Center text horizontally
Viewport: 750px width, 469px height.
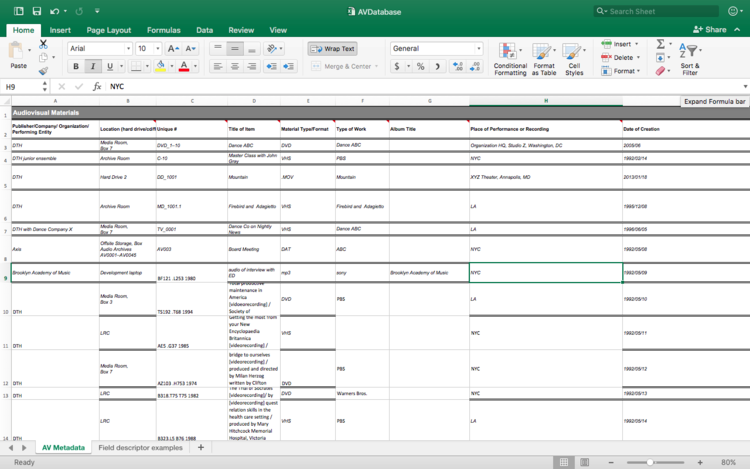[x=235, y=66]
